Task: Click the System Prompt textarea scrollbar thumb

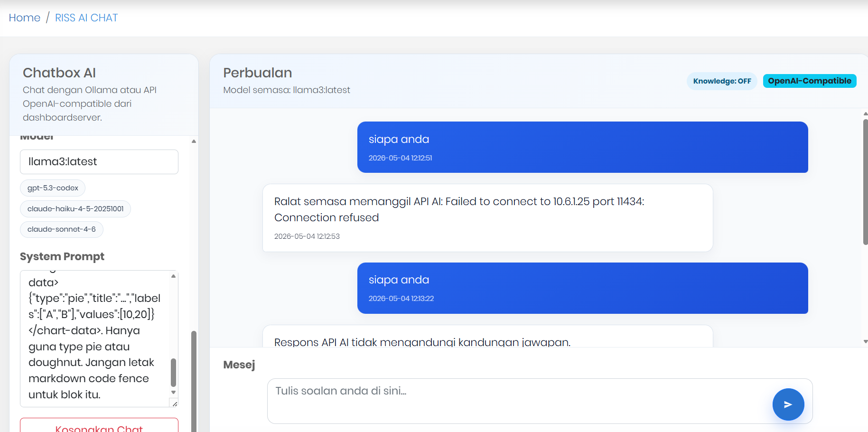Action: tap(173, 372)
